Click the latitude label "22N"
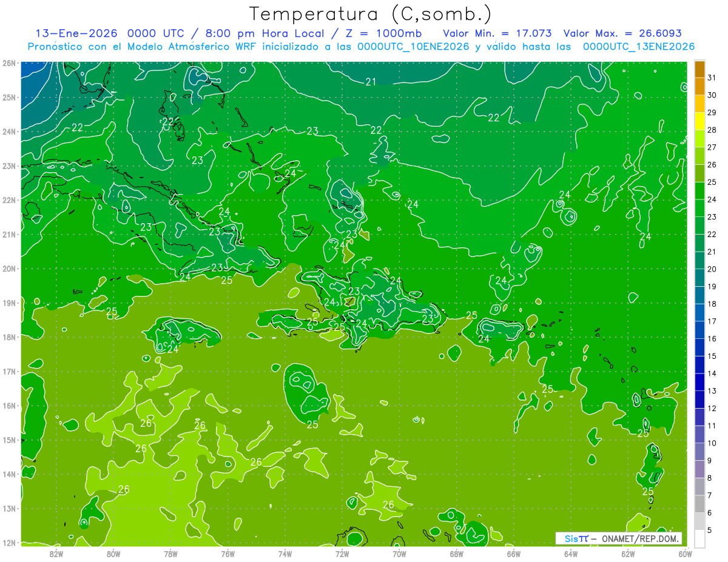The height and width of the screenshot is (562, 728). 8,199
